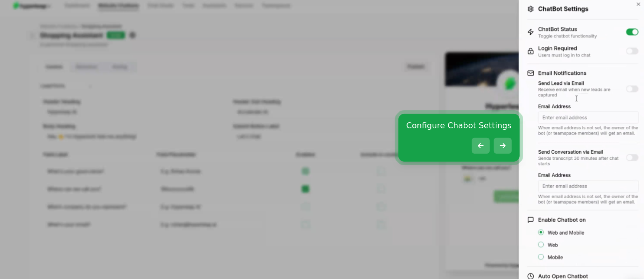Click the lightning bolt icon for ChatBot Status
Image resolution: width=644 pixels, height=279 pixels.
[x=531, y=32]
